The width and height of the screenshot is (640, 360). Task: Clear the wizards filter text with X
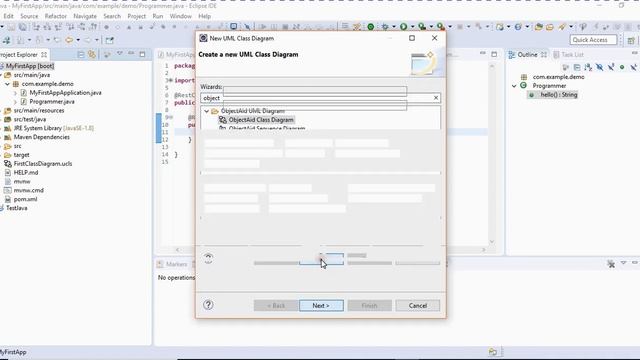click(x=436, y=98)
